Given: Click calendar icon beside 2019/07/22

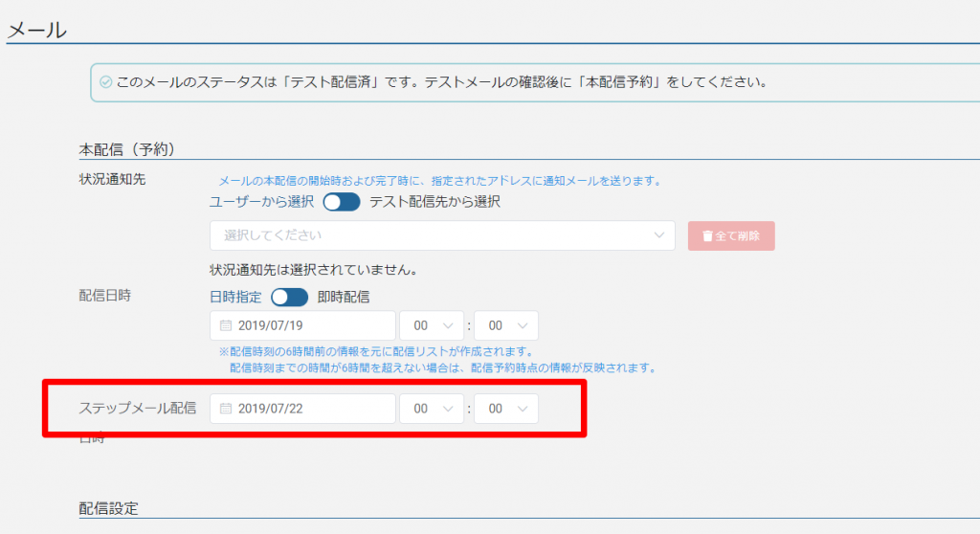Looking at the screenshot, I should (226, 409).
